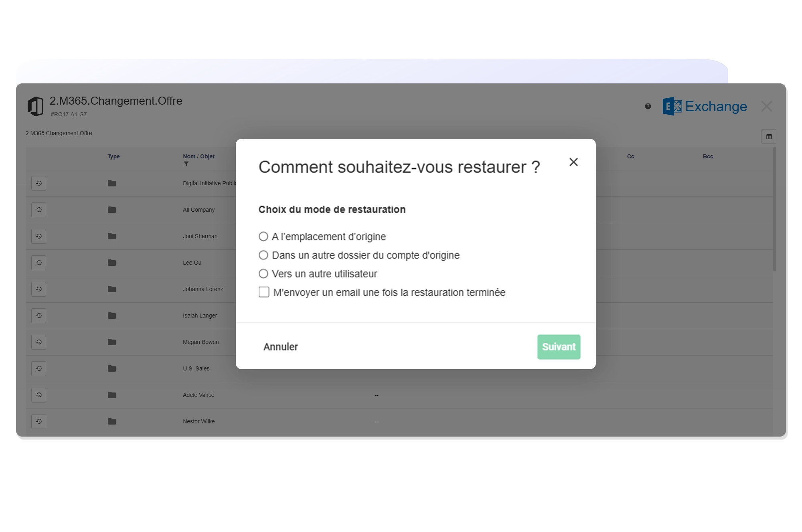Click the restore icon on the Digital Initiative row
Screen dimensions: 802x532
point(38,183)
